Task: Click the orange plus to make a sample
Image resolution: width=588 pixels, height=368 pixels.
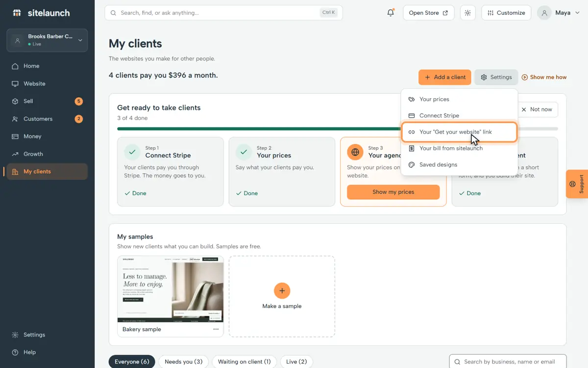Action: [282, 290]
